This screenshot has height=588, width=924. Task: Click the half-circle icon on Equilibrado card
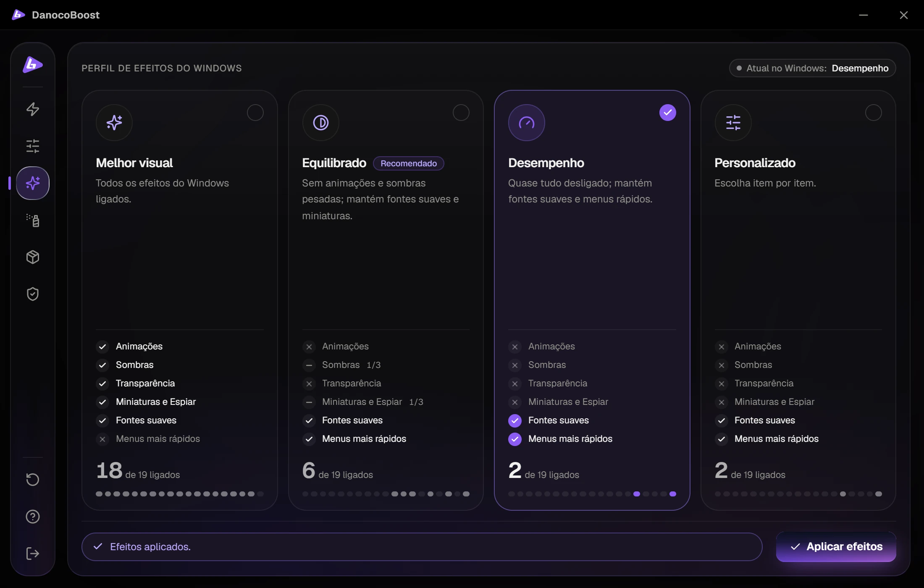pos(321,123)
